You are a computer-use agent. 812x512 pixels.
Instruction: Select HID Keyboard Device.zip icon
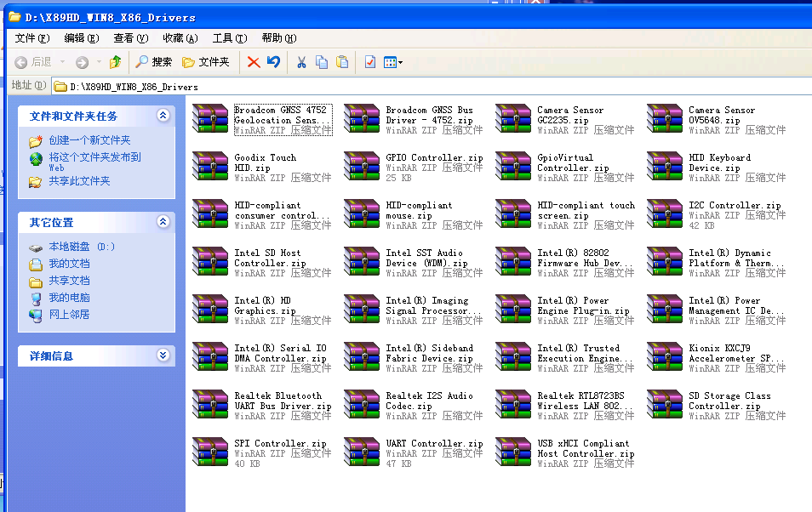[665, 166]
